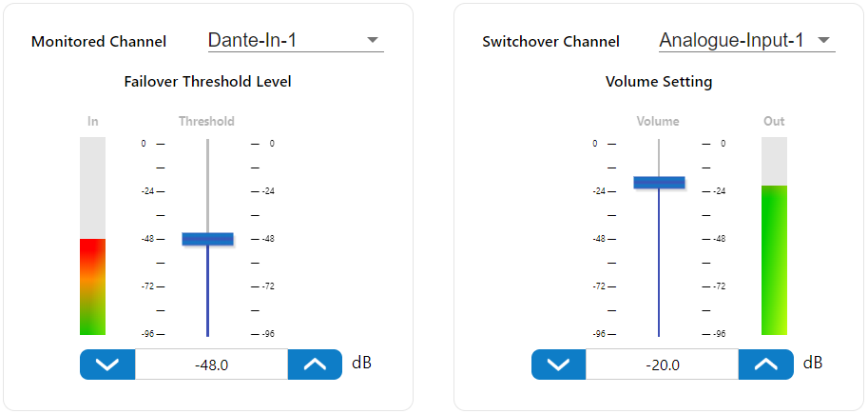Viewport: 868px width, 414px height.
Task: Click the In level meter bar
Action: [x=92, y=236]
